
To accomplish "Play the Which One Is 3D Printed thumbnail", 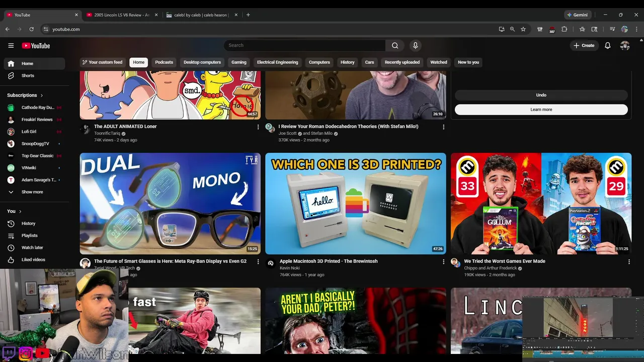I will pos(356,204).
